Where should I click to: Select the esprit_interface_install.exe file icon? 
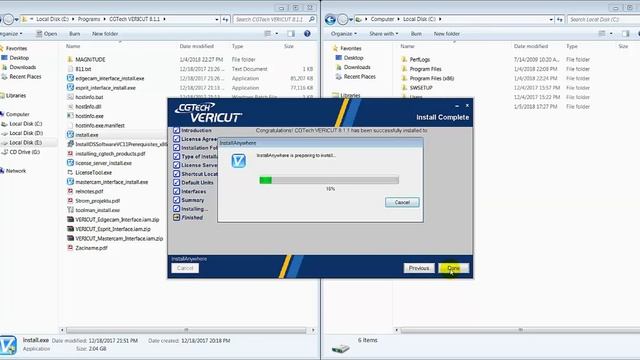pos(70,87)
